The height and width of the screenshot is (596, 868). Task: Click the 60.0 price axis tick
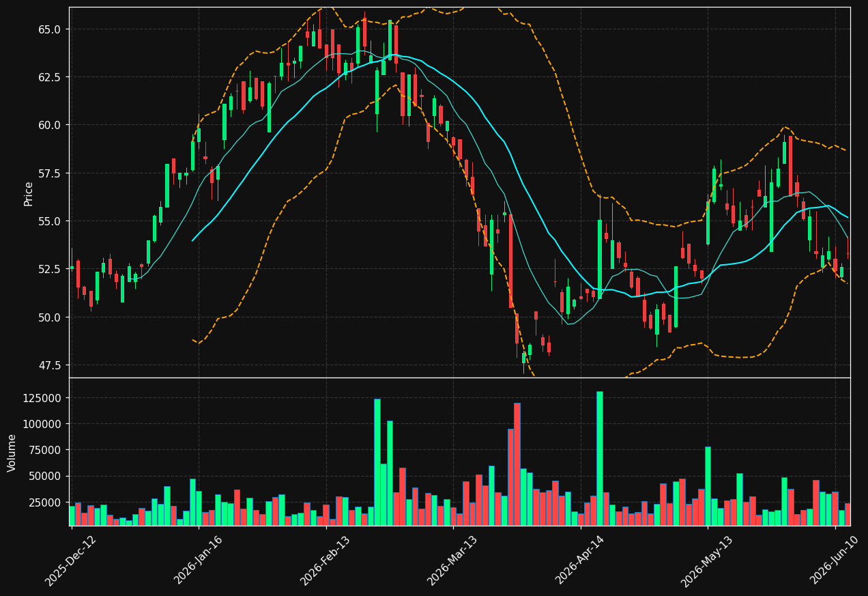tap(50, 125)
